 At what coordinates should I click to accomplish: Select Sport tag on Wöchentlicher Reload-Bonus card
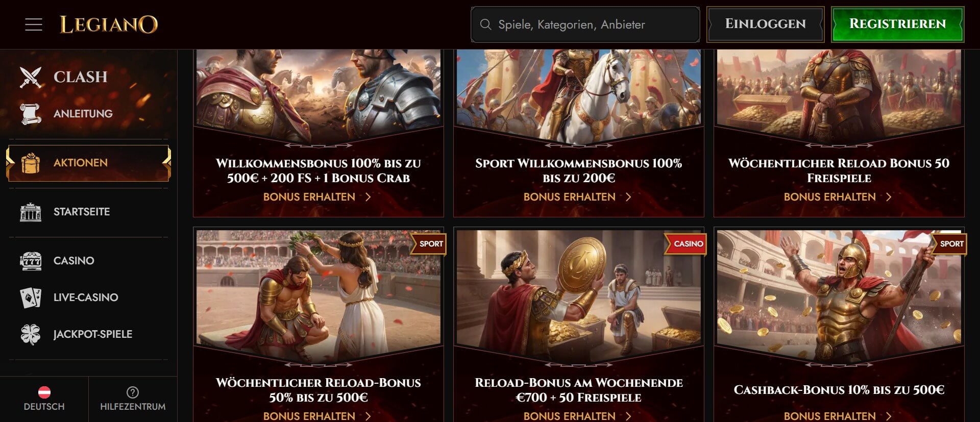(x=429, y=244)
